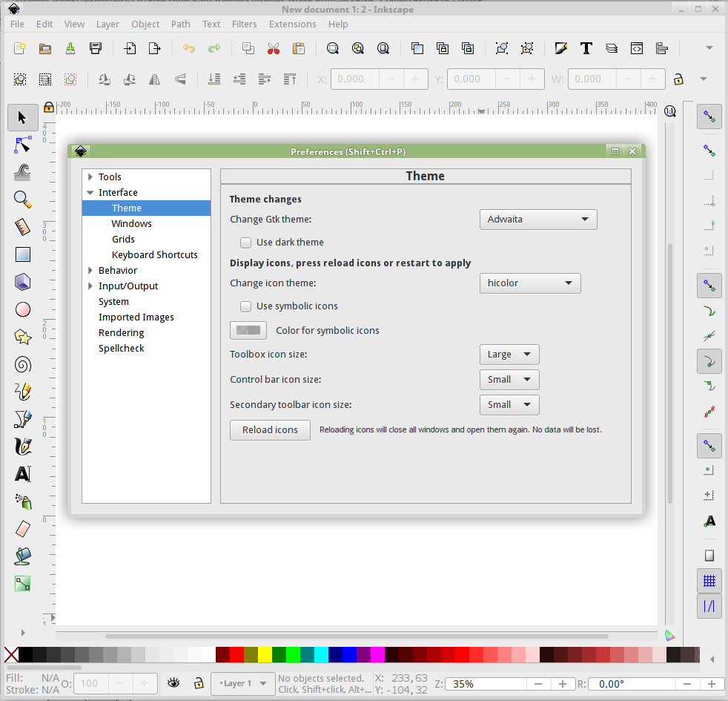
Task: Expand the Tools tree node
Action: point(90,177)
